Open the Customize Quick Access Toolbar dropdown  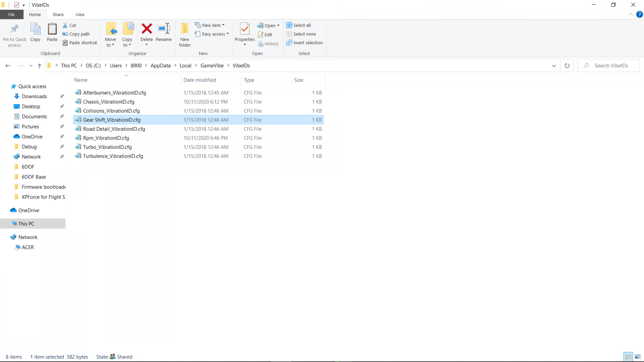[24, 5]
